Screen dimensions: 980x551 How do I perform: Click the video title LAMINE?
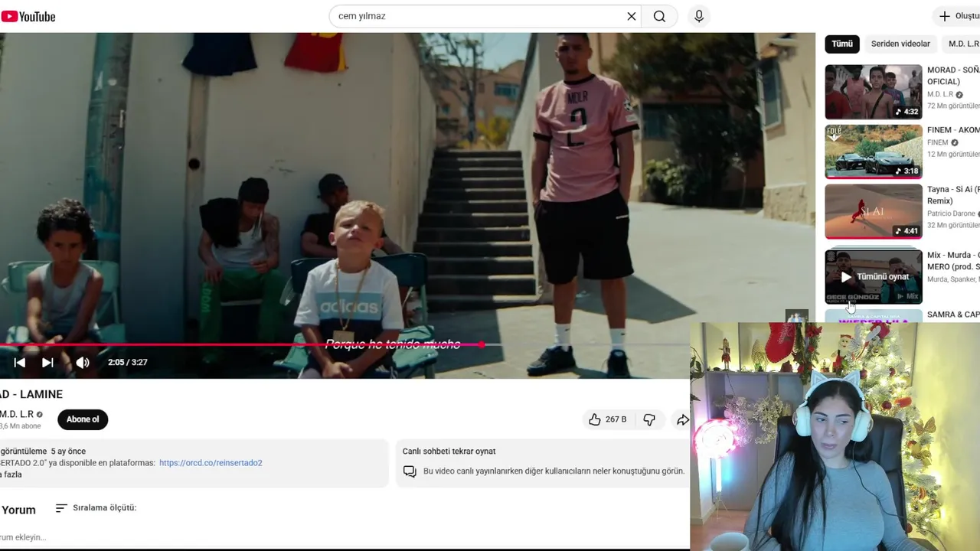tap(31, 394)
